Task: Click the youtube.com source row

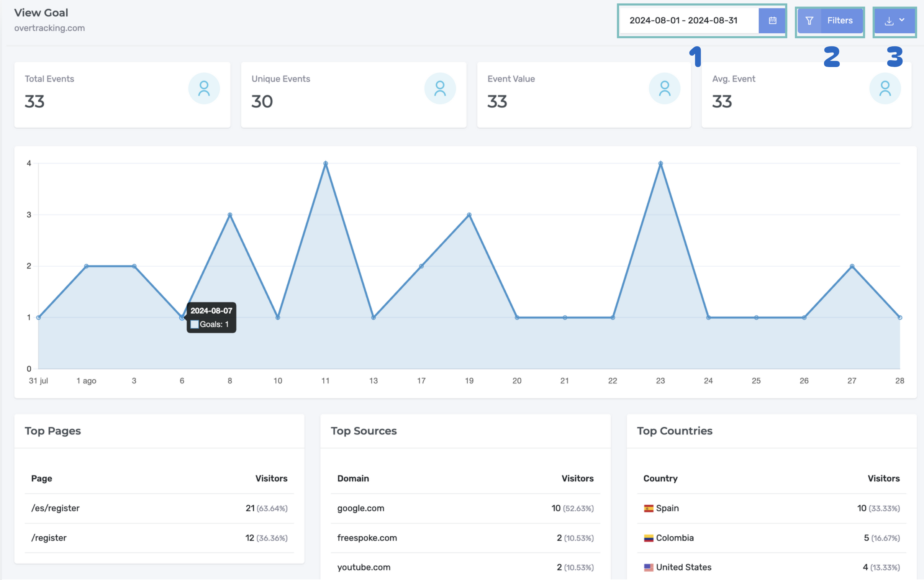Action: point(465,567)
